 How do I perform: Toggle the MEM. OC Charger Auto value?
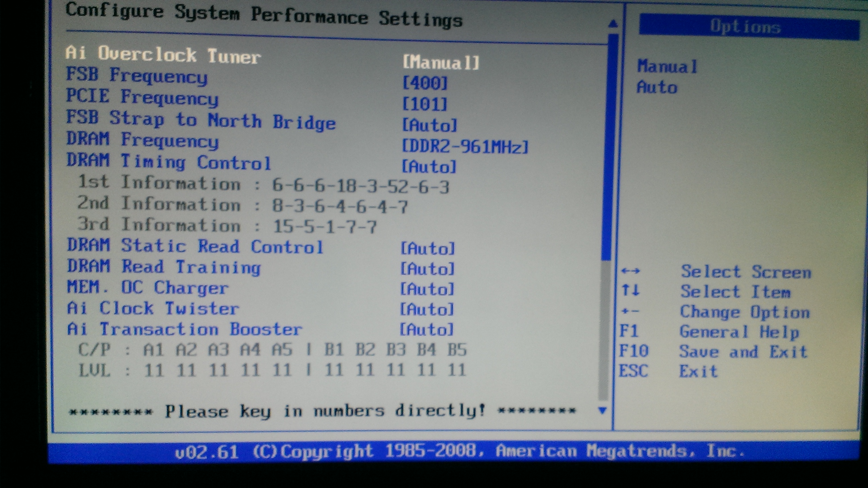click(x=427, y=289)
